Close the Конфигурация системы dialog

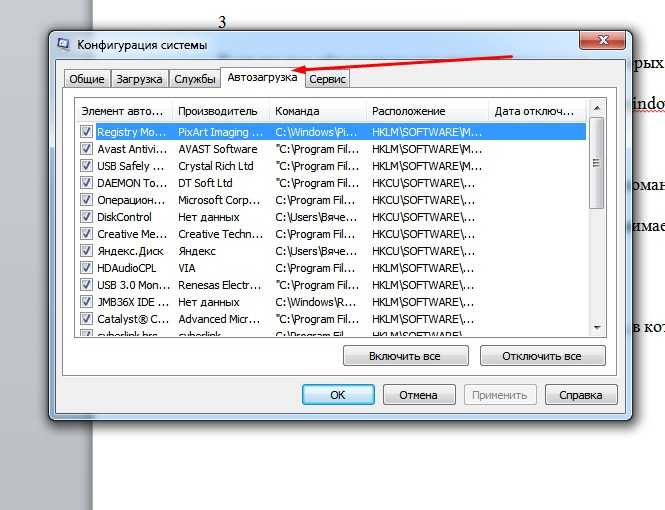tap(602, 40)
